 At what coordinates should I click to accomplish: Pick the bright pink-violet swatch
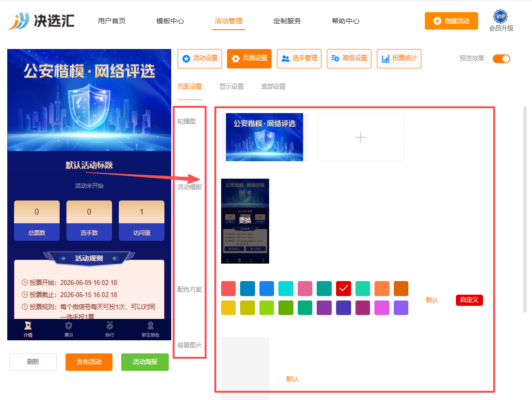[x=382, y=308]
